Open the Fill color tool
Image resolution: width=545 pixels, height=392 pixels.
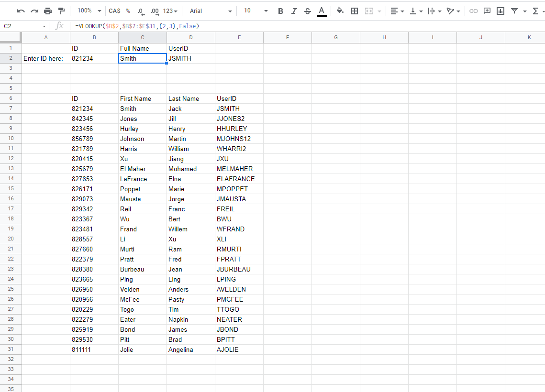pyautogui.click(x=340, y=11)
